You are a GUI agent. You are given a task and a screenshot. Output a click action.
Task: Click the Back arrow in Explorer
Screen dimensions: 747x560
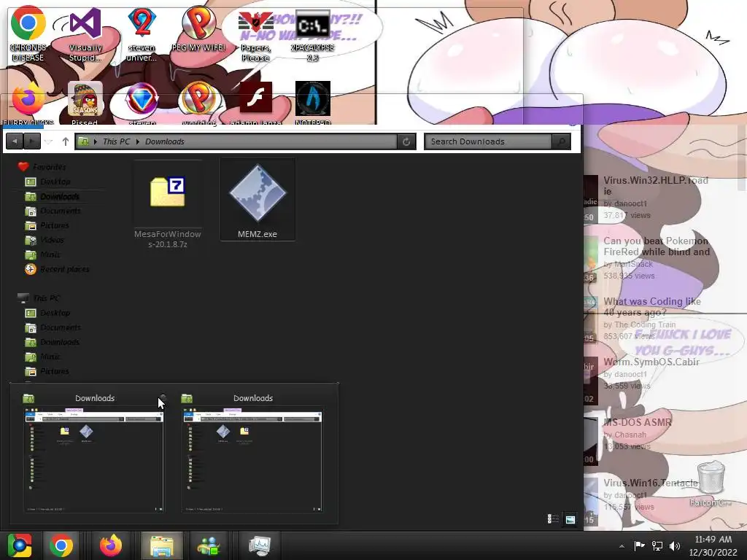tap(15, 141)
